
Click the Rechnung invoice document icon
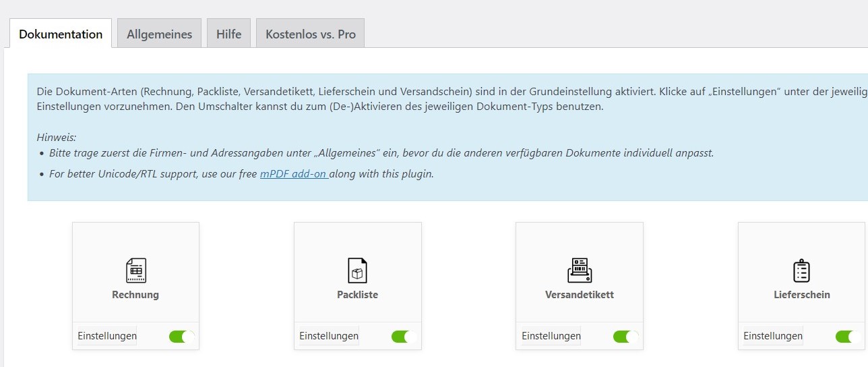pos(135,271)
